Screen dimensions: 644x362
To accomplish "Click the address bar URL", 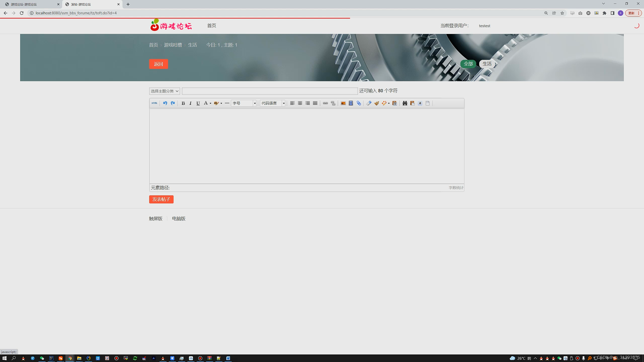I will [76, 13].
